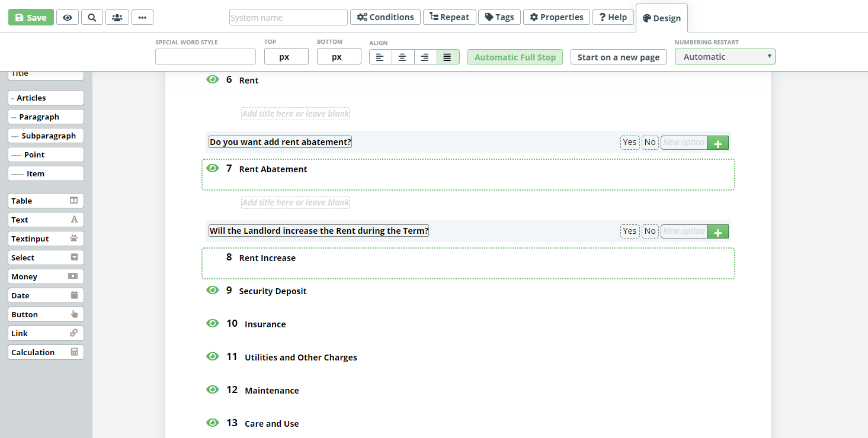The image size is (868, 438).
Task: Open search with the magnifier button
Action: [x=92, y=17]
